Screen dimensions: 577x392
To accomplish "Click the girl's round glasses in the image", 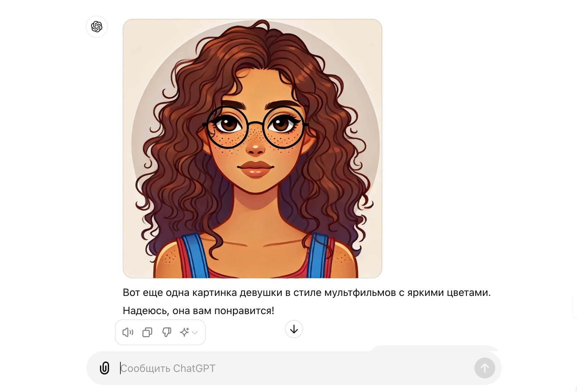I will (x=255, y=127).
